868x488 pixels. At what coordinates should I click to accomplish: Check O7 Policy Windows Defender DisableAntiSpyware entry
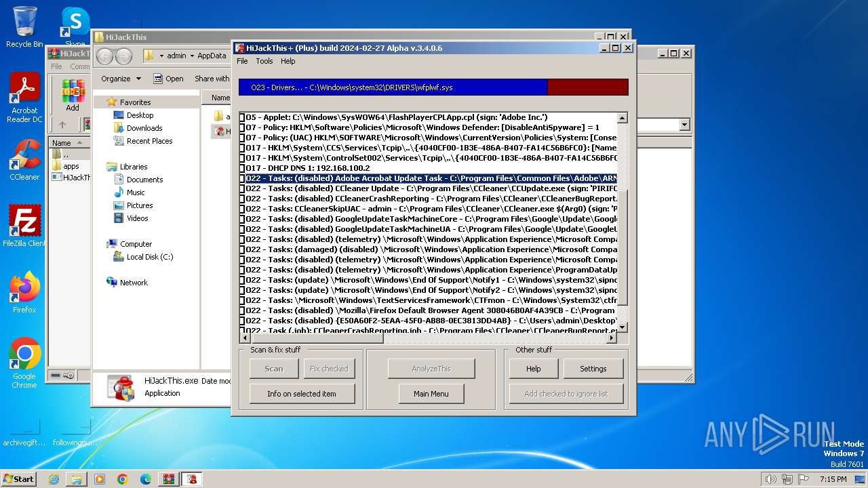tap(242, 127)
